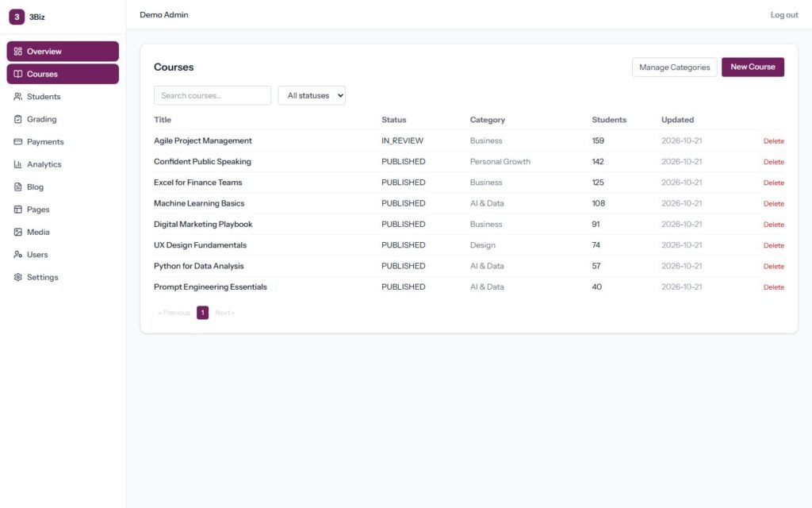Open Blog from the sidebar

63,187
